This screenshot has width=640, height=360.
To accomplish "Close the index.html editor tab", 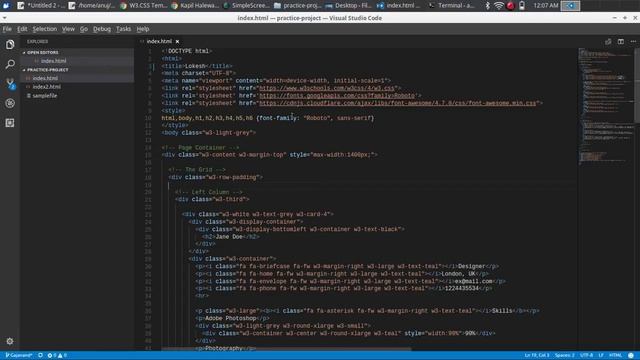I will 177,41.
